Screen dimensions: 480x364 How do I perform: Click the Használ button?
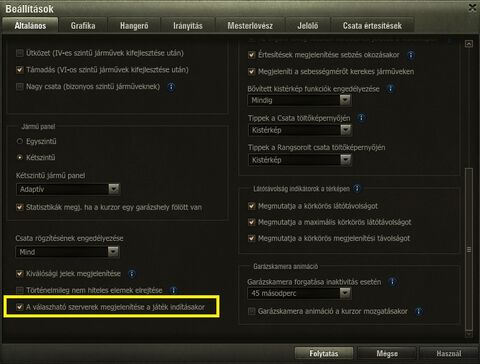449,353
